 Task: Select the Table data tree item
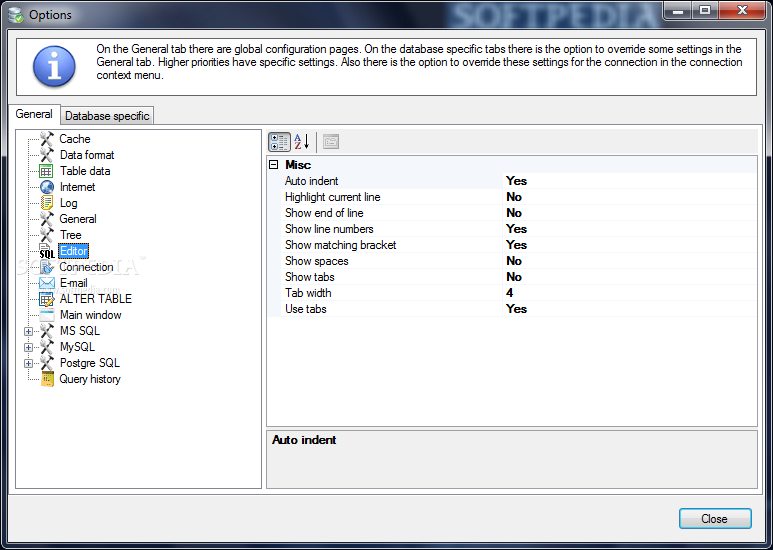pyautogui.click(x=85, y=171)
